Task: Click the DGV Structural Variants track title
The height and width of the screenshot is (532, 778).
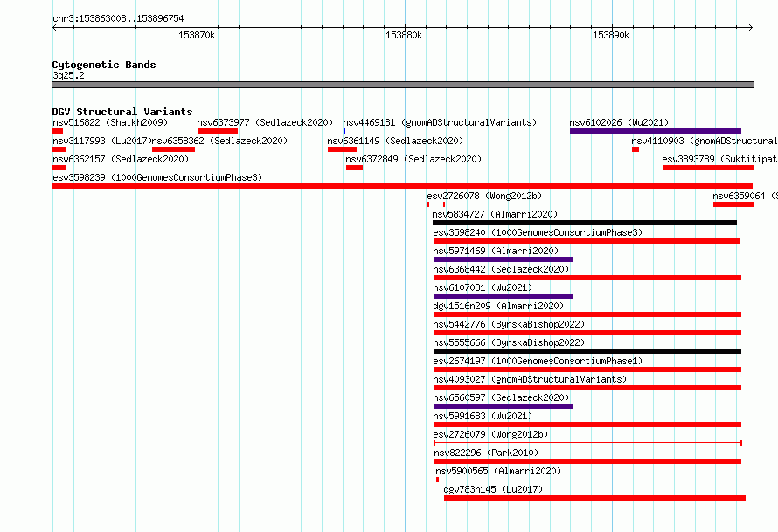Action: pyautogui.click(x=122, y=112)
